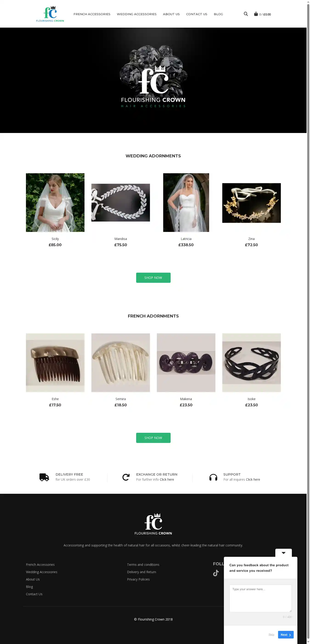310x644 pixels.
Task: Open the Sicily veil product thumbnail
Action: coord(55,202)
